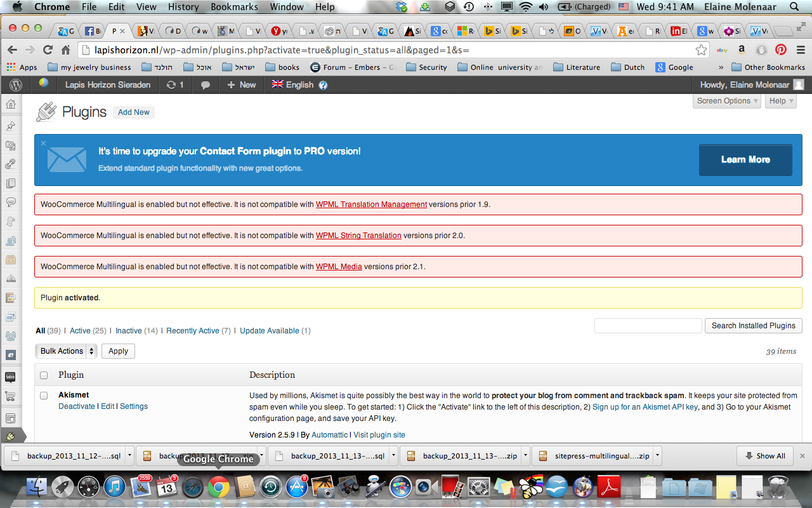Open Posts via the pushpin sidebar icon
Image resolution: width=812 pixels, height=508 pixels.
pos(11,126)
